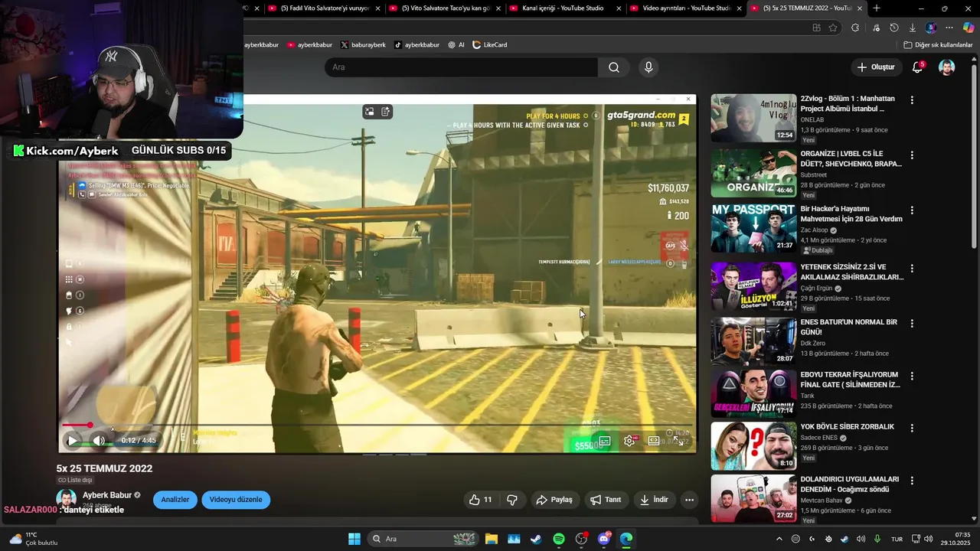Click the red progress scrubber handle
The image size is (980, 551).
[90, 425]
